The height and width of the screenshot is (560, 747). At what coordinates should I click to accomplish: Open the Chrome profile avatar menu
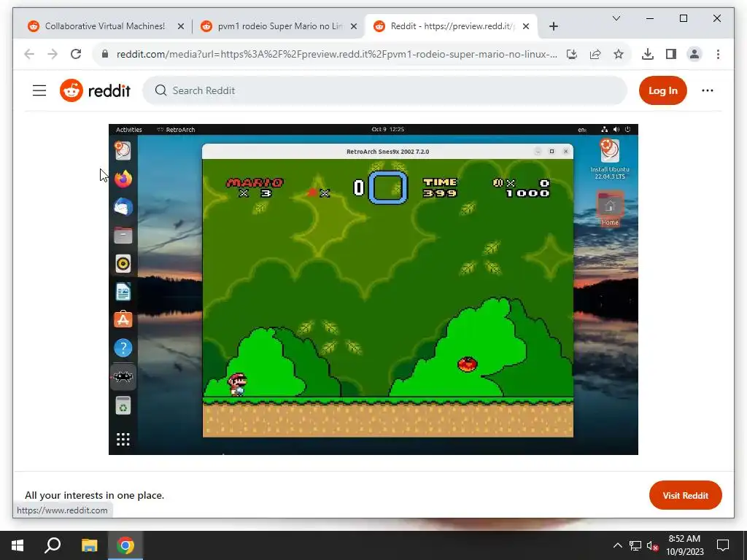tap(694, 54)
